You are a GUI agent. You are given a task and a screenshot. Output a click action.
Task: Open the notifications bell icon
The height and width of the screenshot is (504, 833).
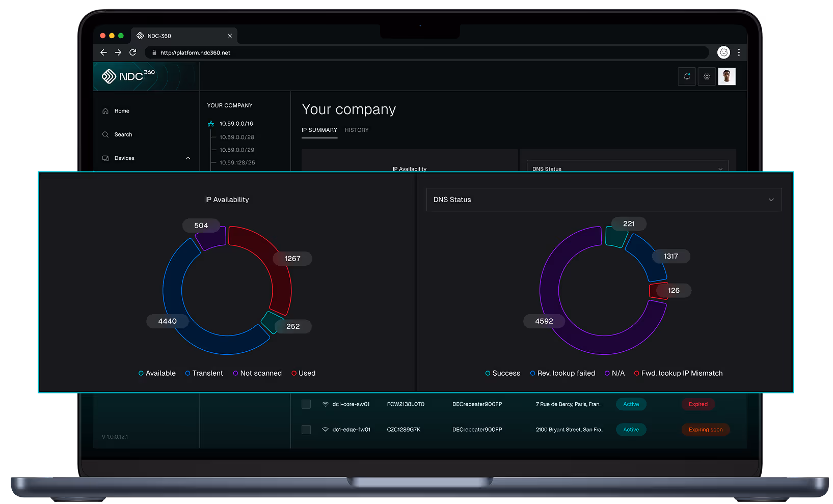687,76
